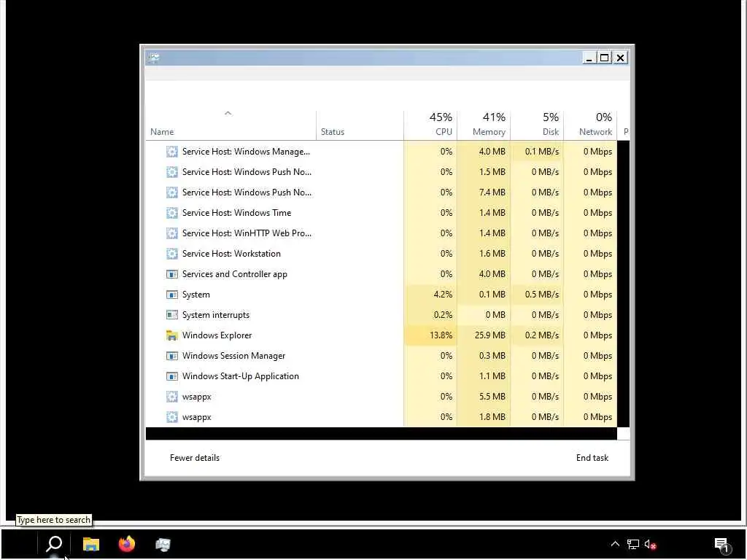Click gear icon of Push Notification host using 7.4 MB

[172, 192]
